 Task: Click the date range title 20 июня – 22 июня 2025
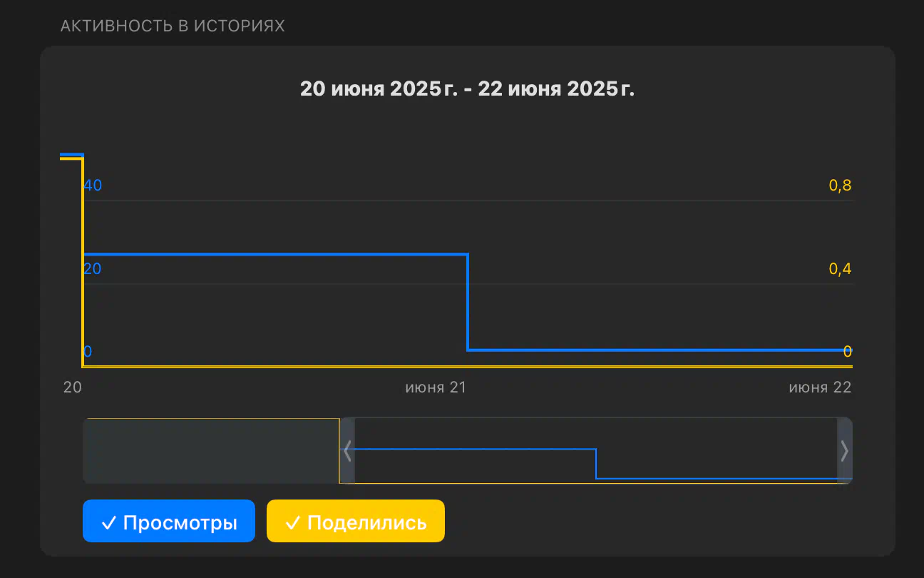click(x=467, y=89)
